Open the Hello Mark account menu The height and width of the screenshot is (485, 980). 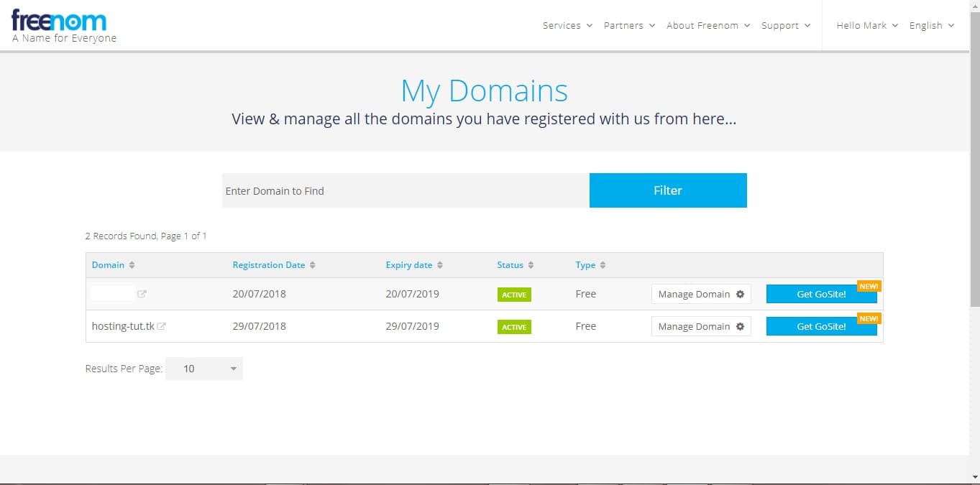[867, 25]
